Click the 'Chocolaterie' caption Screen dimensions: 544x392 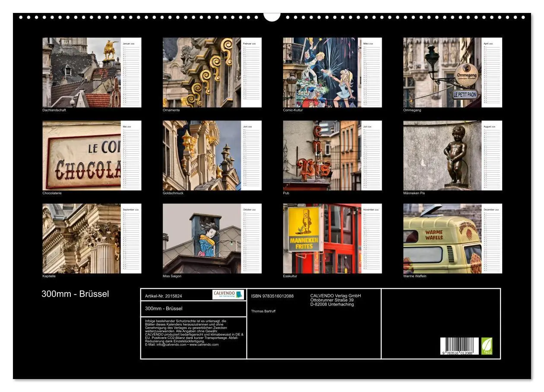(52, 193)
